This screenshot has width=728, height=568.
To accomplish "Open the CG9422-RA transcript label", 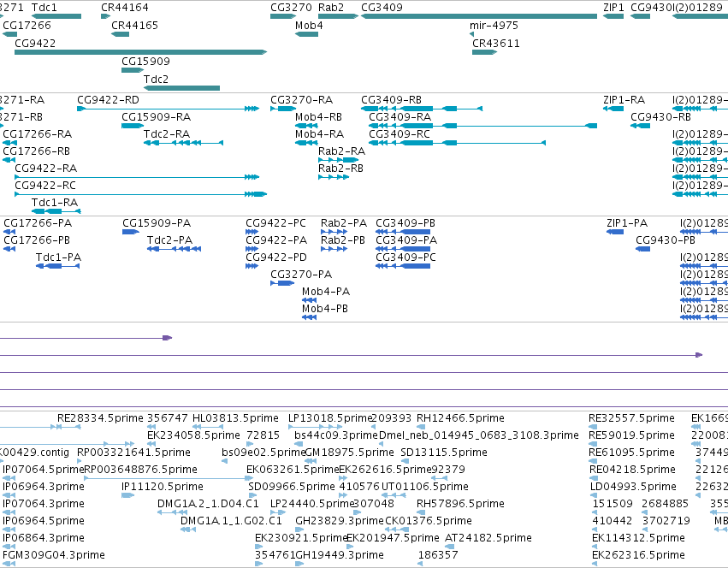I will 46,169.
